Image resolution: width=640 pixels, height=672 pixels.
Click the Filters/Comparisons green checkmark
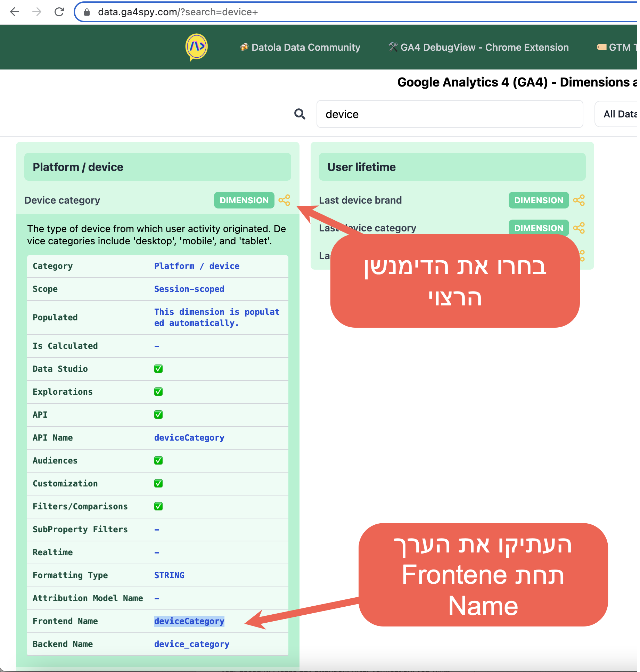tap(158, 506)
